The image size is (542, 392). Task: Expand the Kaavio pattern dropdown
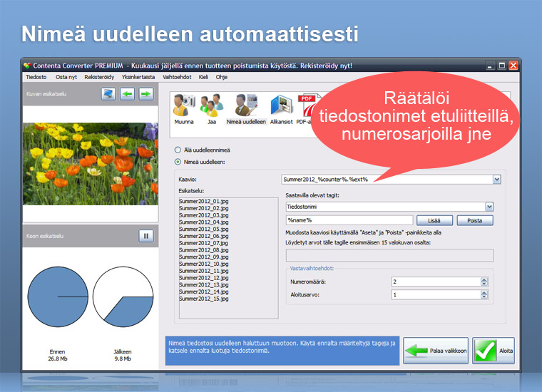tap(497, 179)
